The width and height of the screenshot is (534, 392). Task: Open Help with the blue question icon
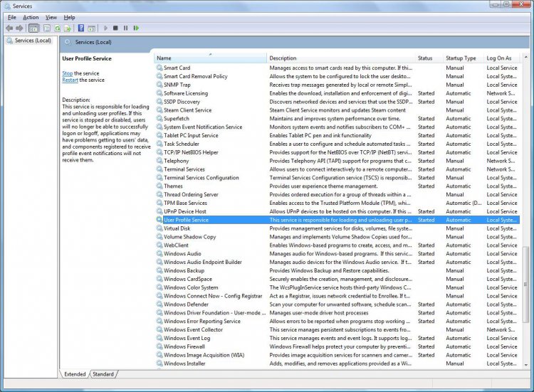click(x=81, y=28)
